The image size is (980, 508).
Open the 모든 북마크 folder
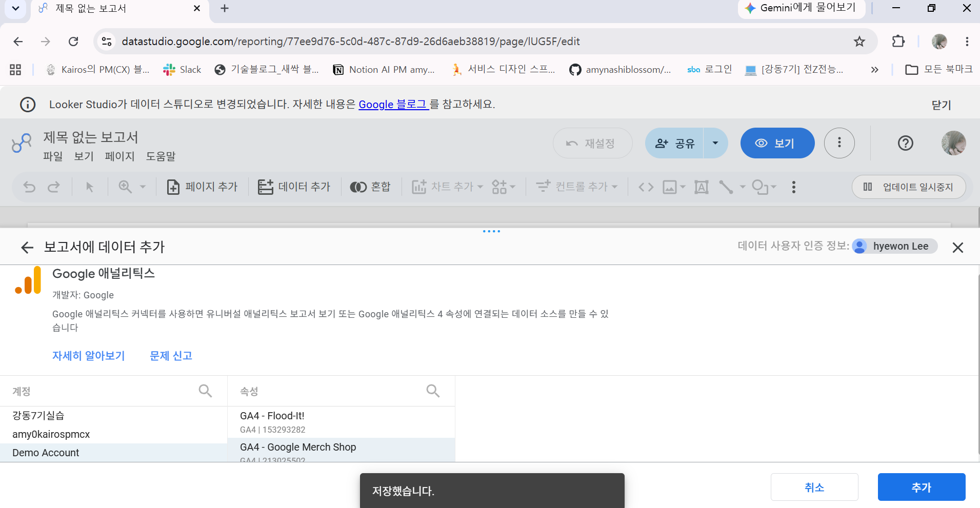pos(939,70)
